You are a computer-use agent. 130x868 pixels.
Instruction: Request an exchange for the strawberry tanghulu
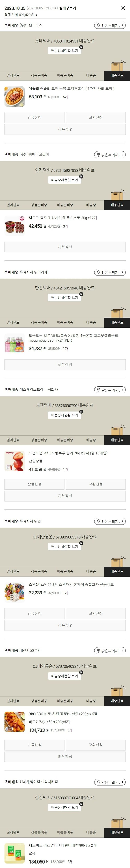[96, 484]
